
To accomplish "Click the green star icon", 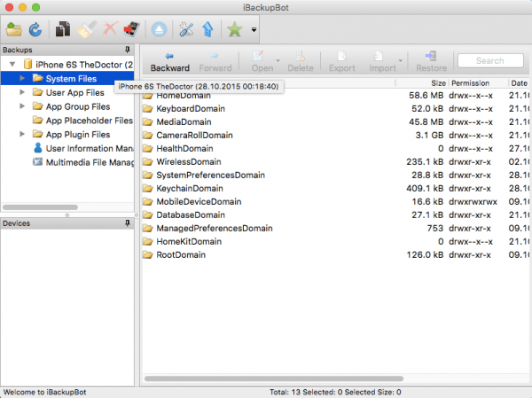I will 234,29.
